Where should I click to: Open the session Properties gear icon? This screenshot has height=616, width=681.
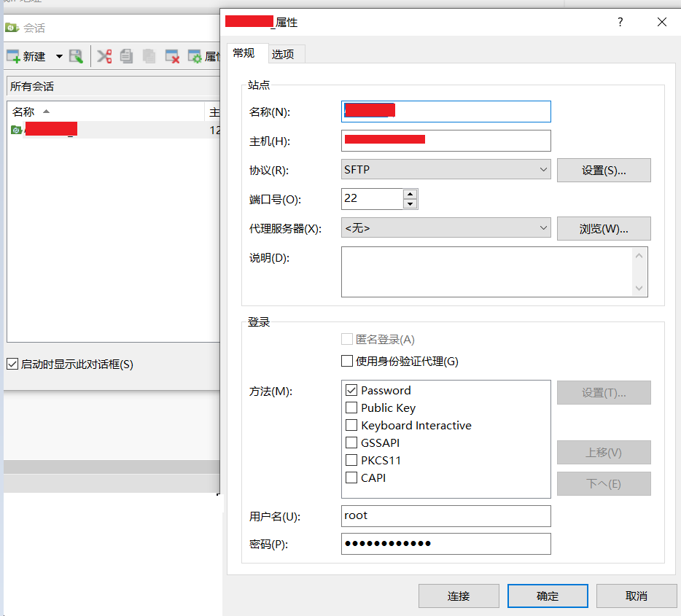pos(194,56)
